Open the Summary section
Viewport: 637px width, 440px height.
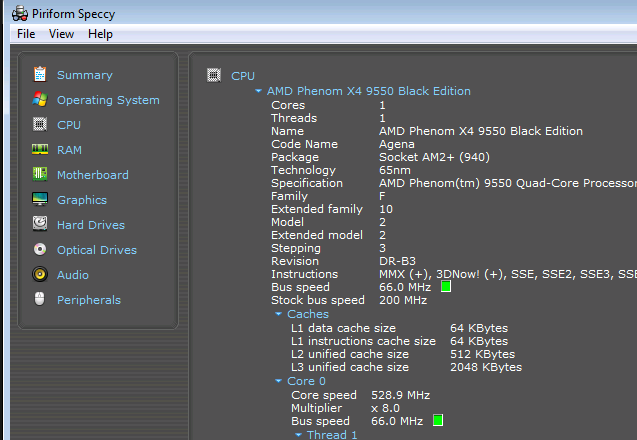pyautogui.click(x=85, y=75)
